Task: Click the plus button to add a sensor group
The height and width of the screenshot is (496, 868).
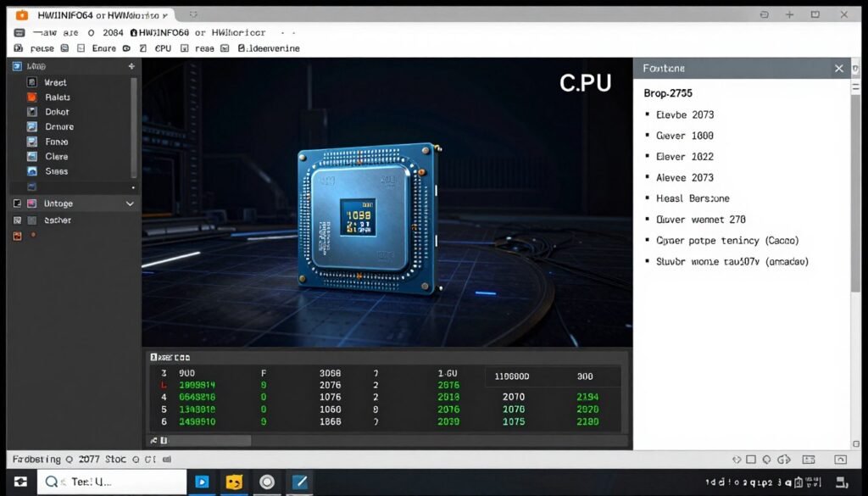Action: pyautogui.click(x=131, y=65)
